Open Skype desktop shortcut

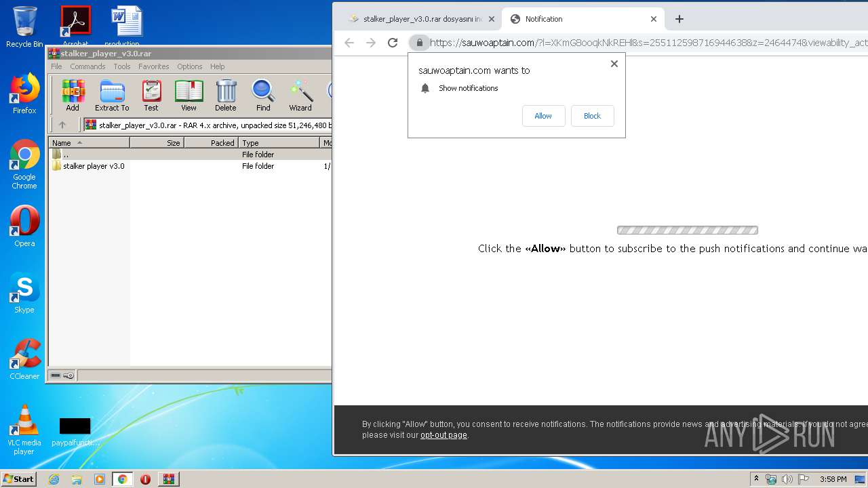[x=24, y=293]
